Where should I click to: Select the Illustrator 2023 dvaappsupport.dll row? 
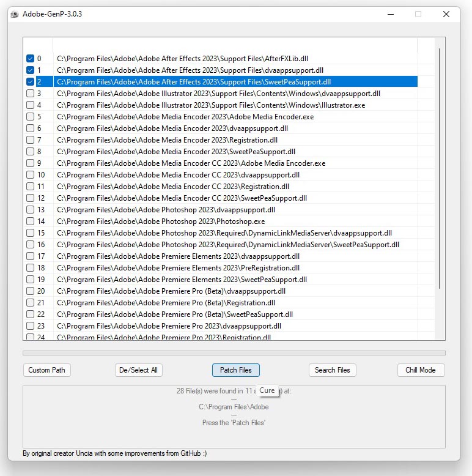point(218,94)
